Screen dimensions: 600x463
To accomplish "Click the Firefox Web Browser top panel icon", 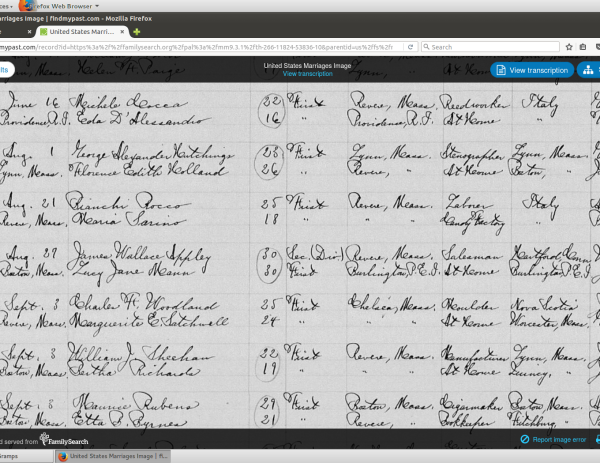I will pos(25,5).
